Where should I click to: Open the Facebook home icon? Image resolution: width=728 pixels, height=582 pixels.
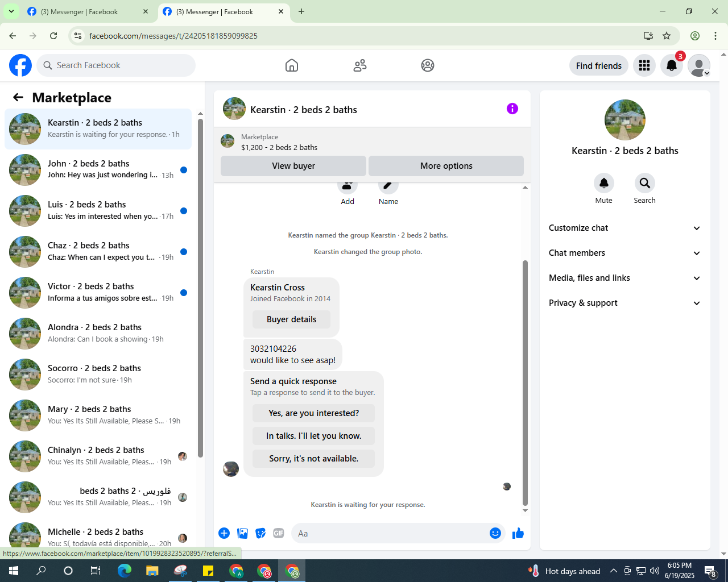(292, 65)
